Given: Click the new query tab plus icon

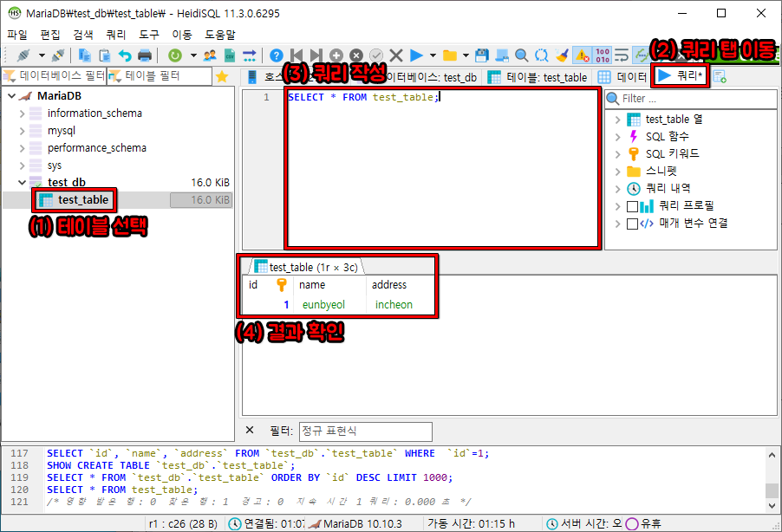Looking at the screenshot, I should click(x=720, y=77).
